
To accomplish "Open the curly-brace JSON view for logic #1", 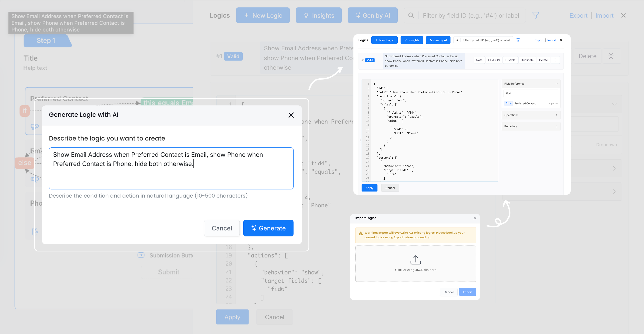I will (494, 60).
